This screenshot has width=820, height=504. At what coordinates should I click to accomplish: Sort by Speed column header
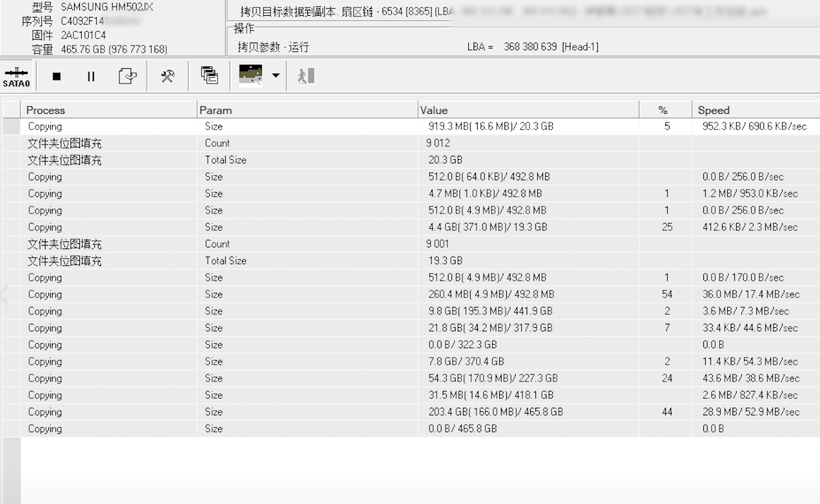[756, 110]
